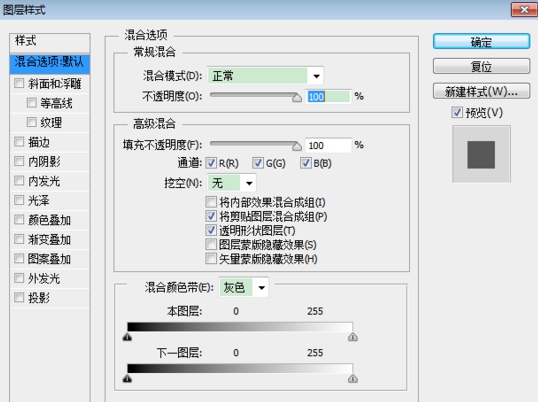Enable the 等高线 checkbox
Image resolution: width=538 pixels, height=402 pixels.
tap(32, 103)
